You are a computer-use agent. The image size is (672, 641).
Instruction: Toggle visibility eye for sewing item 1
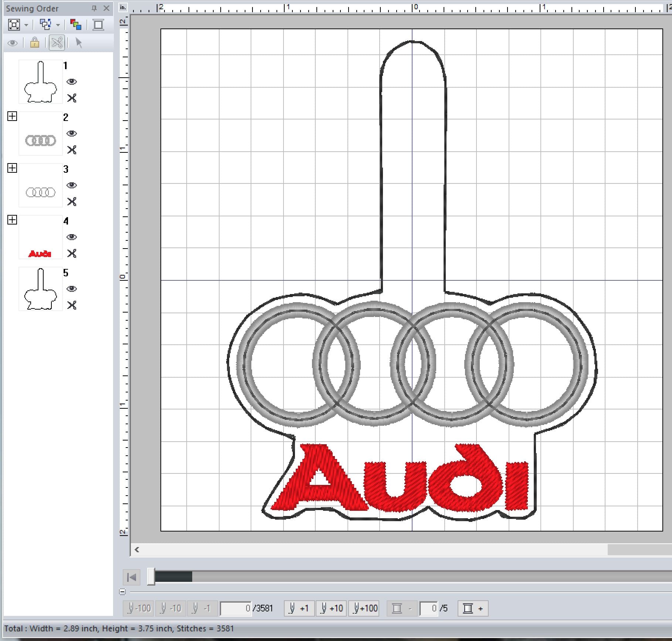point(72,82)
